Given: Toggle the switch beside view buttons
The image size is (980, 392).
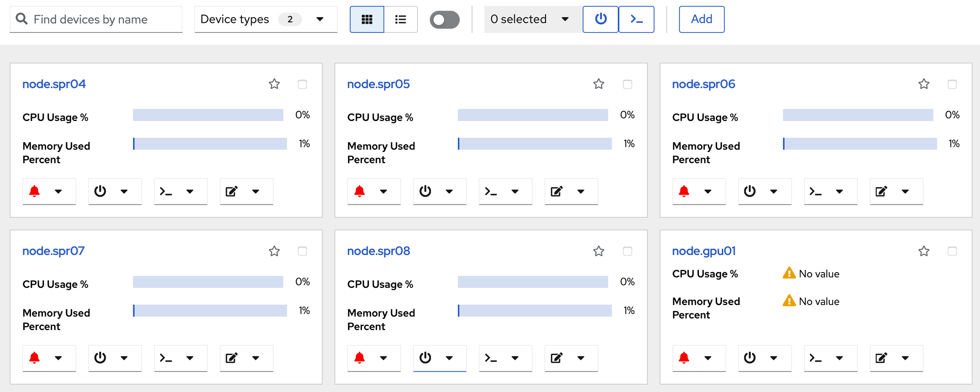Looking at the screenshot, I should 445,20.
